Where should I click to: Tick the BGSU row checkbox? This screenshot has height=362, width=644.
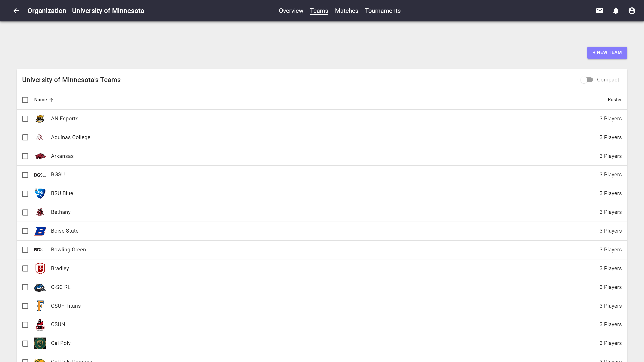[25, 175]
